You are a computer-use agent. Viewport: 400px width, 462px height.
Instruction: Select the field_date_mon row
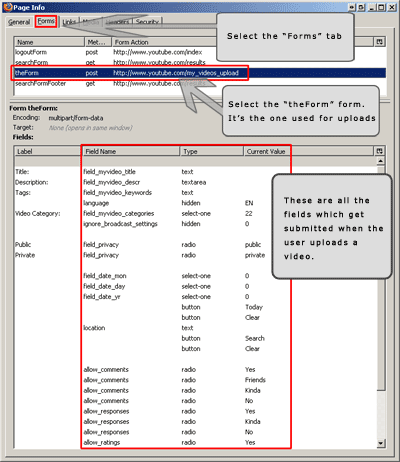click(x=195, y=276)
